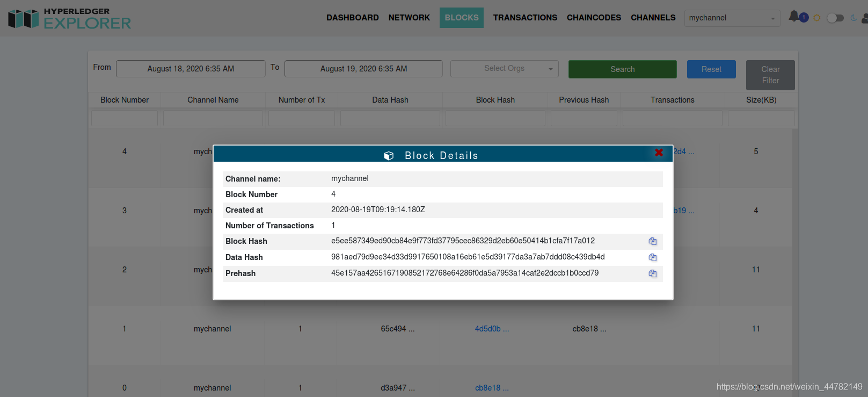Open the To date field
The width and height of the screenshot is (868, 397).
[363, 69]
